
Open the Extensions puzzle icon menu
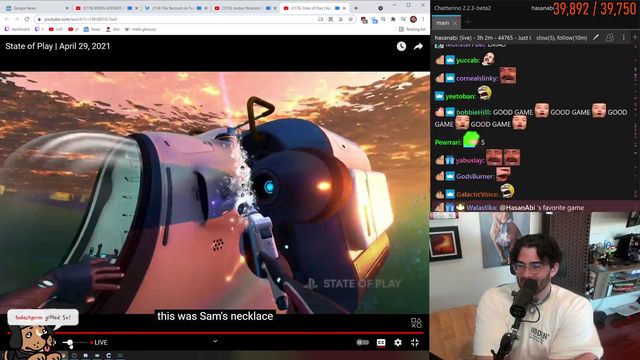pyautogui.click(x=393, y=19)
